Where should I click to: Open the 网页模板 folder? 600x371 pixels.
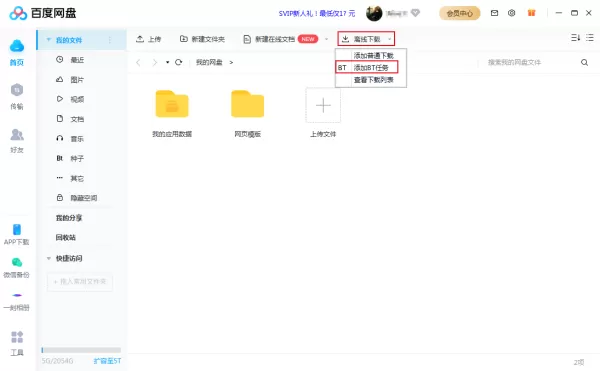click(x=248, y=114)
